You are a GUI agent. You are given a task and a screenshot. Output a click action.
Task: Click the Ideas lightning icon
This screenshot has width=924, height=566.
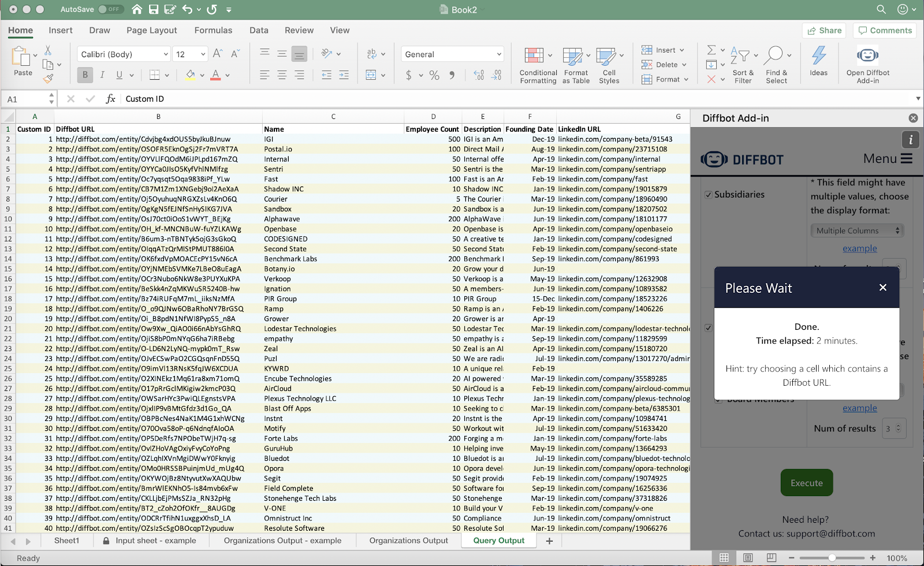point(818,61)
